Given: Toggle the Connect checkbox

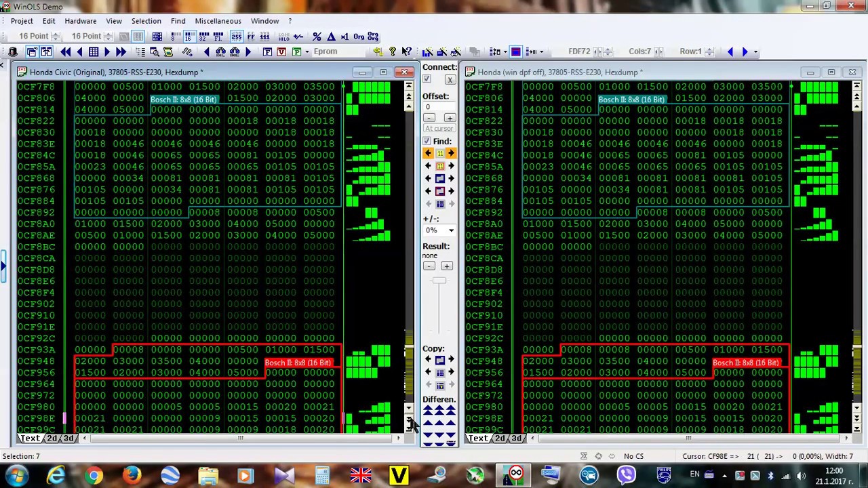Looking at the screenshot, I should pos(427,79).
